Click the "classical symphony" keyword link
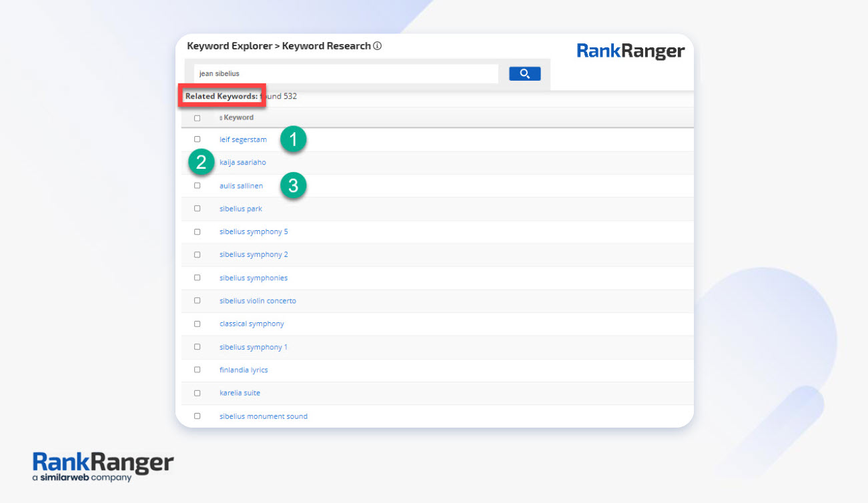The width and height of the screenshot is (868, 503). pyautogui.click(x=252, y=324)
